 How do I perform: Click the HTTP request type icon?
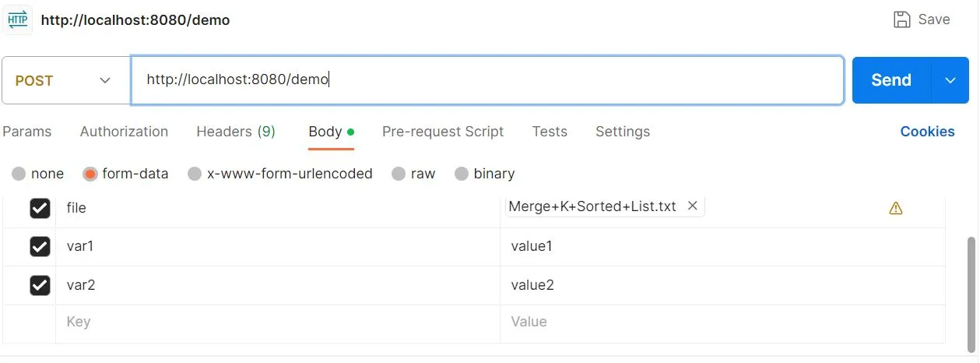click(18, 19)
